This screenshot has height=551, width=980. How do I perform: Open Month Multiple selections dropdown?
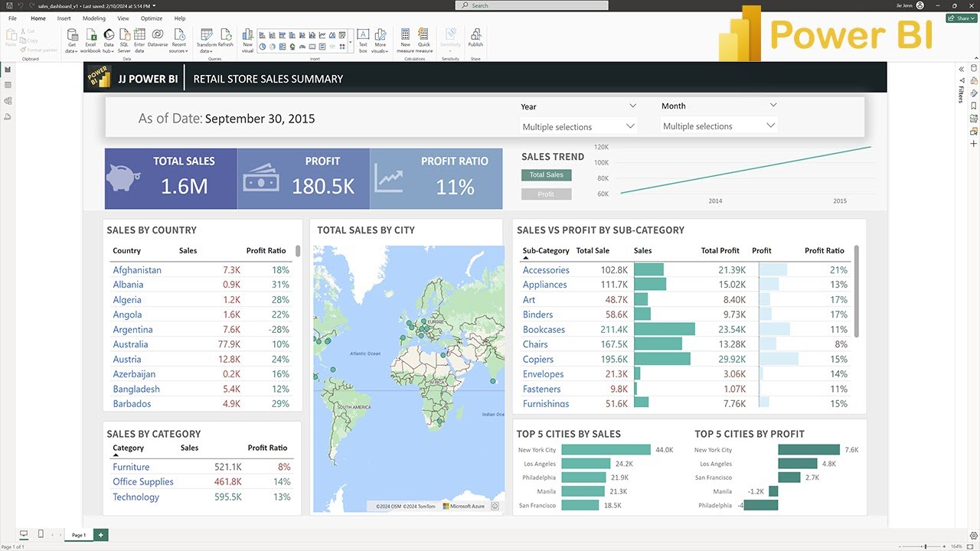coord(719,126)
